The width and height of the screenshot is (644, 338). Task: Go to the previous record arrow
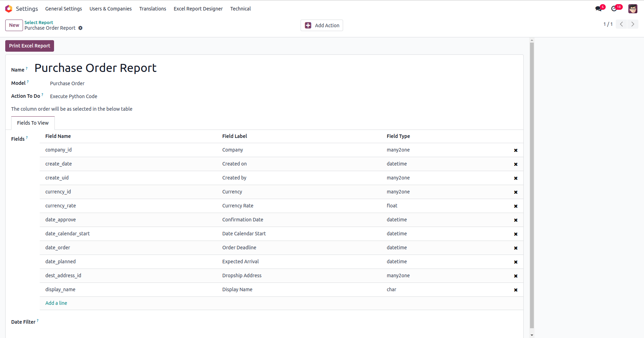pos(621,24)
